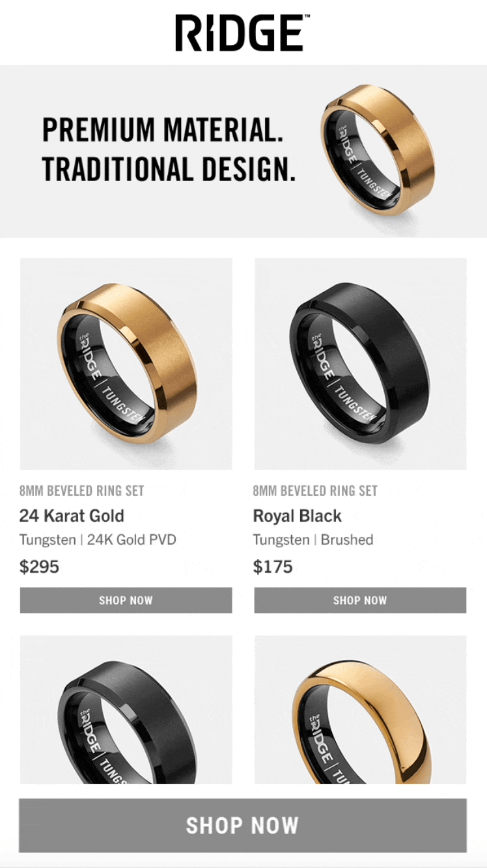
Task: Select the Tungsten | 24K Gold PVD description
Action: 98,540
